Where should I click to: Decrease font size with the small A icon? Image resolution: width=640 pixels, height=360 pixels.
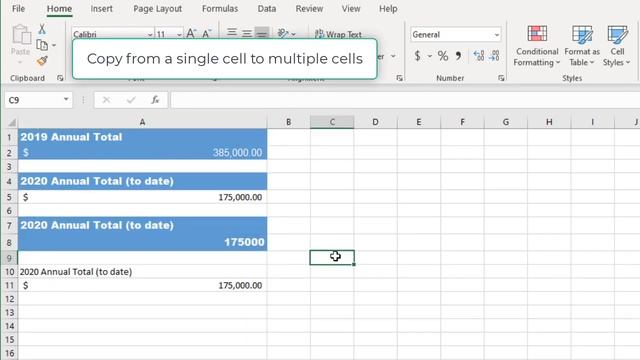[207, 34]
